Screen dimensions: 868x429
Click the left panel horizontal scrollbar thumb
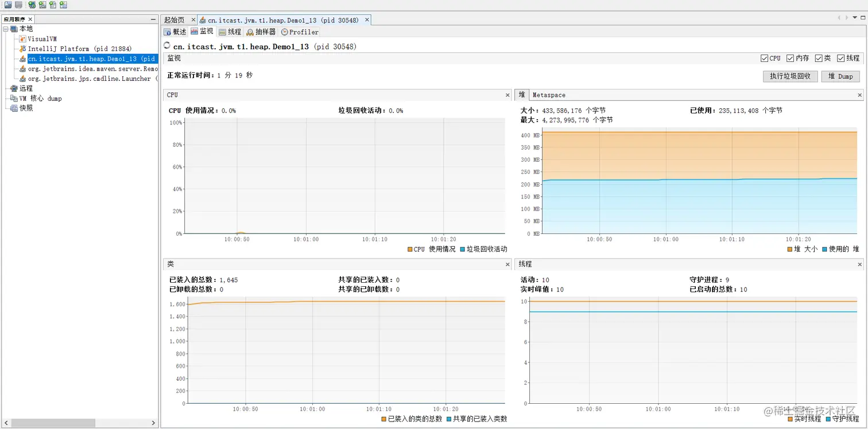(x=53, y=423)
